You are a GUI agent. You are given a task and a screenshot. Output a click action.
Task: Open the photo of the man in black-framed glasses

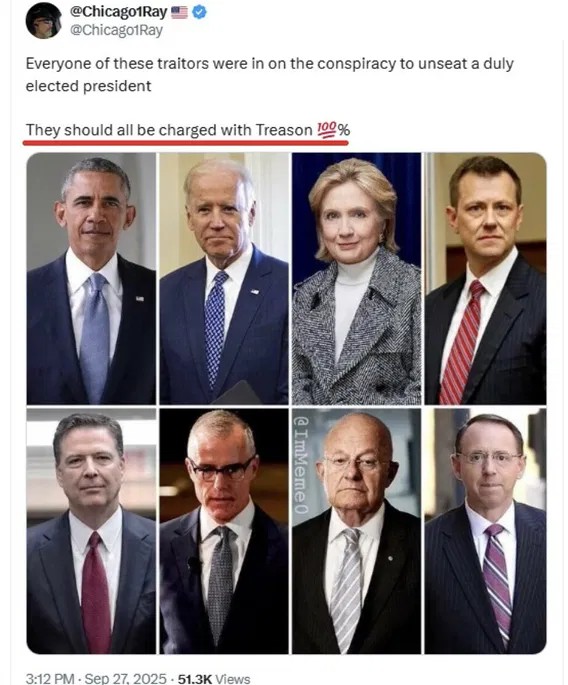point(224,531)
